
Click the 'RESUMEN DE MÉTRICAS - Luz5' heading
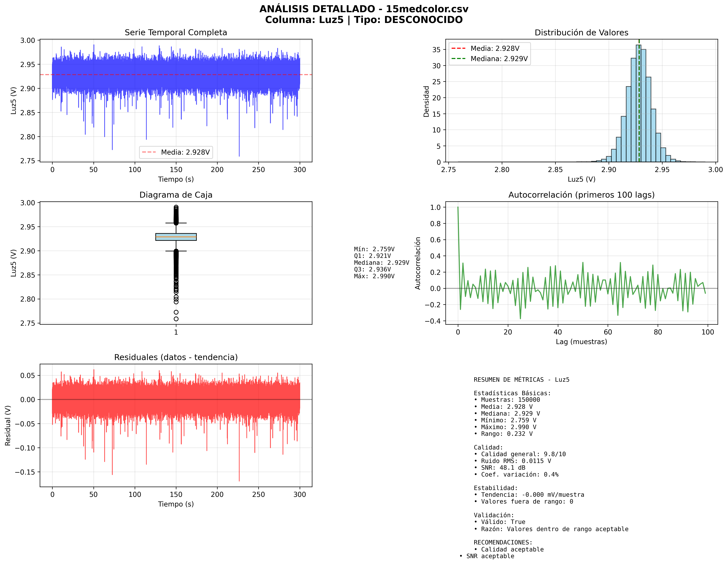coord(521,380)
